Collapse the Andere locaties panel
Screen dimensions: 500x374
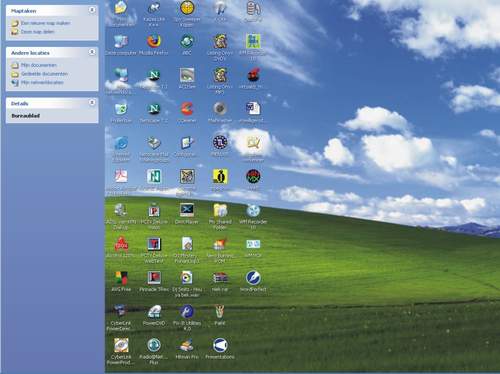point(92,52)
